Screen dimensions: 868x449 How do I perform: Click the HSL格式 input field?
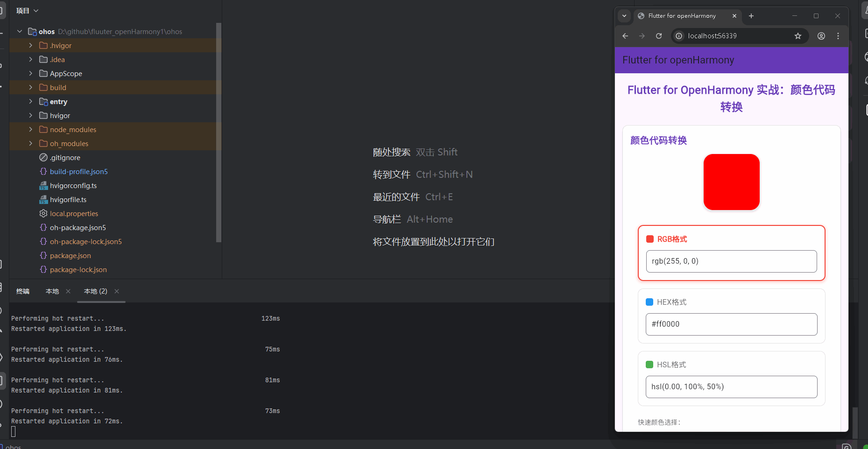click(x=732, y=387)
